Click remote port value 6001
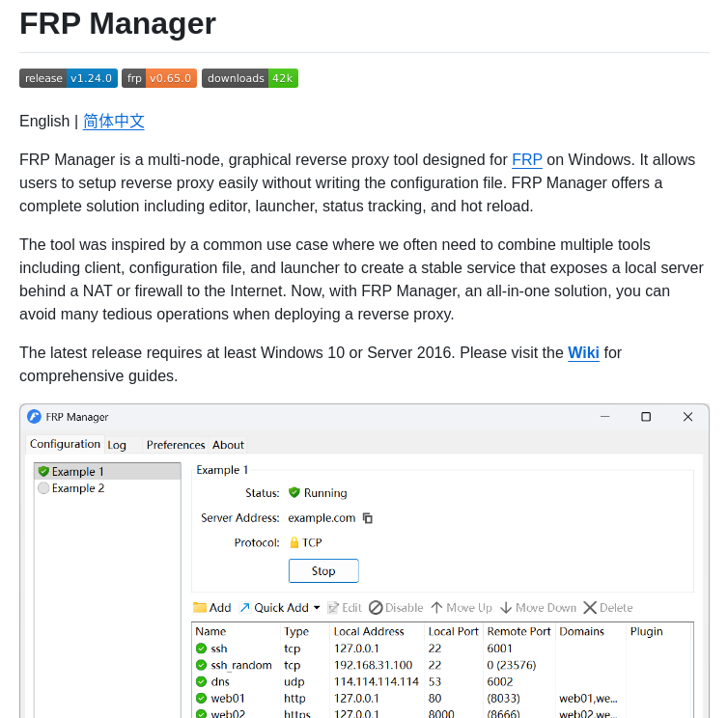The width and height of the screenshot is (728, 718). pyautogui.click(x=499, y=649)
